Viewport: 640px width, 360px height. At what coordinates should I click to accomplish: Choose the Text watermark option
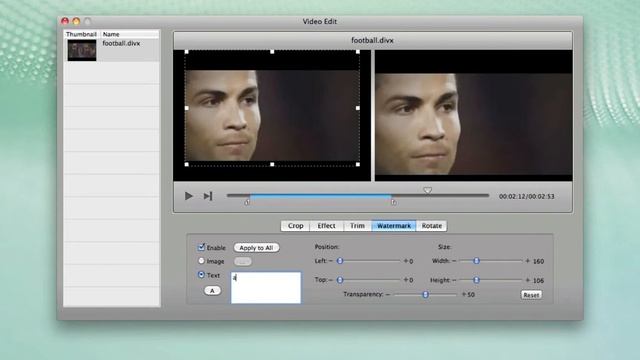click(201, 275)
